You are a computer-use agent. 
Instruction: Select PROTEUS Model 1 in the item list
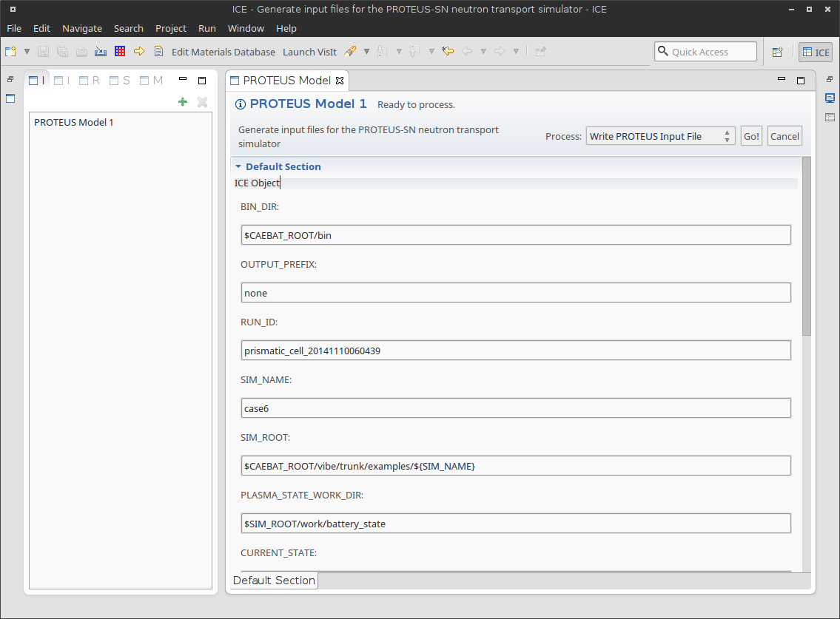(74, 123)
